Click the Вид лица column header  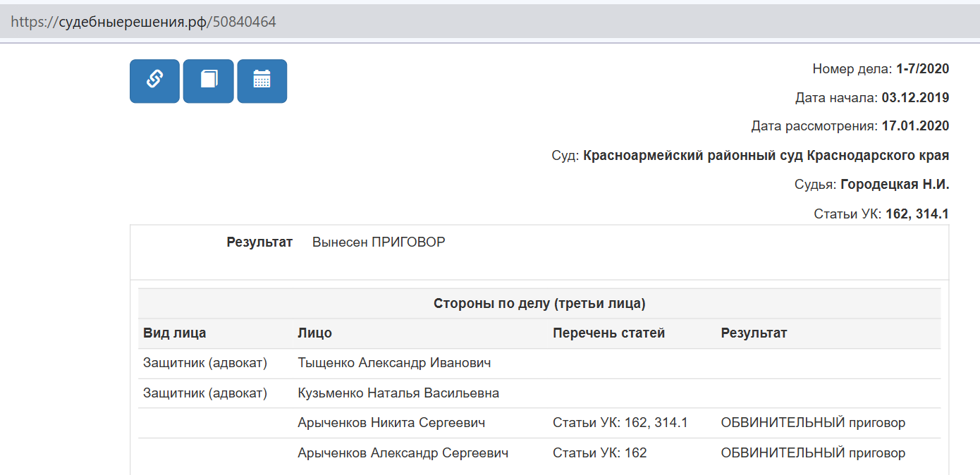click(175, 333)
